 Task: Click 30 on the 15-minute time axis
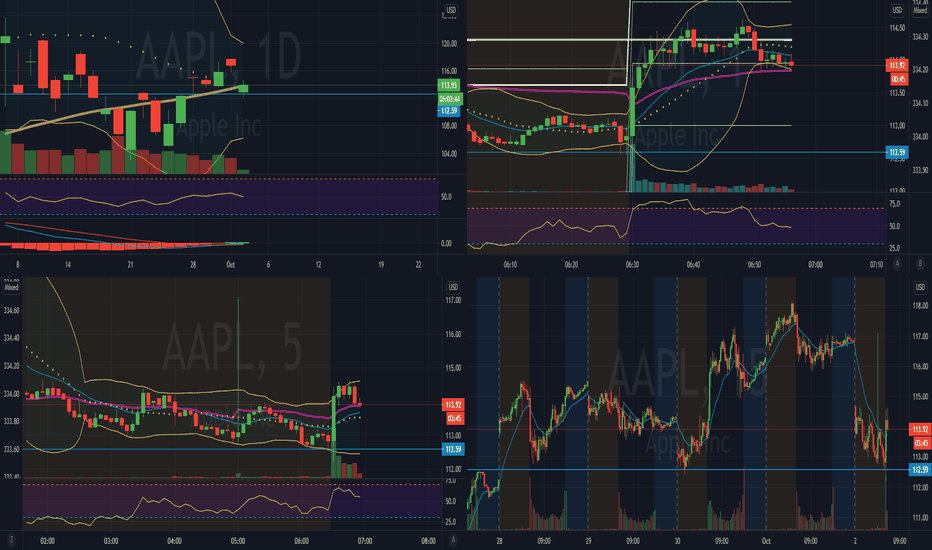(677, 541)
